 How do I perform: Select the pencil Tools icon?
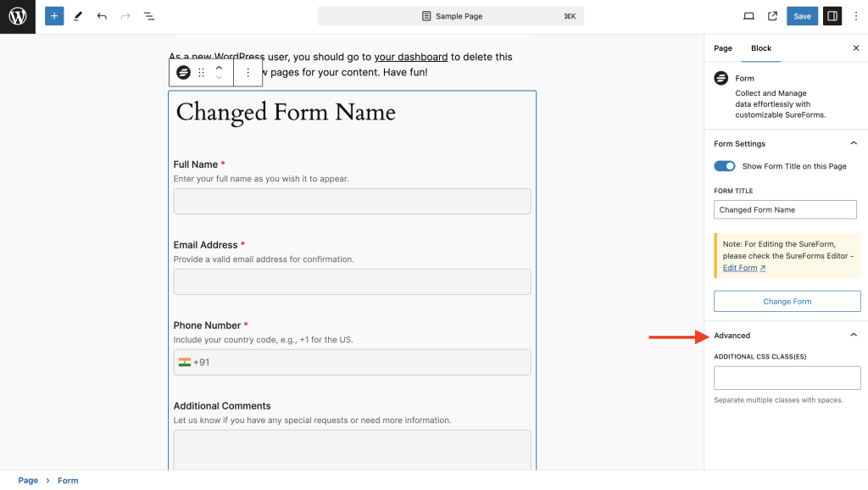point(78,16)
